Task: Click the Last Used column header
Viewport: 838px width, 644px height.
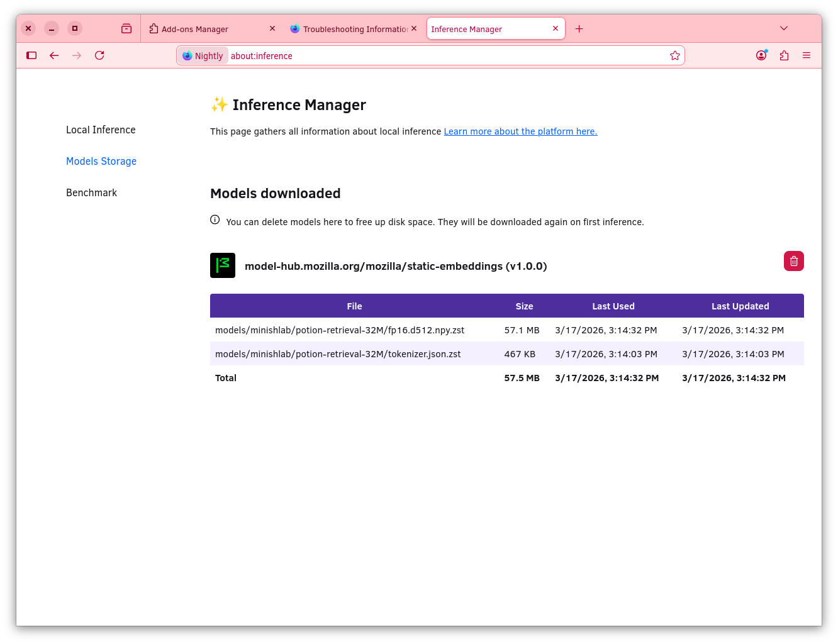Action: (613, 306)
